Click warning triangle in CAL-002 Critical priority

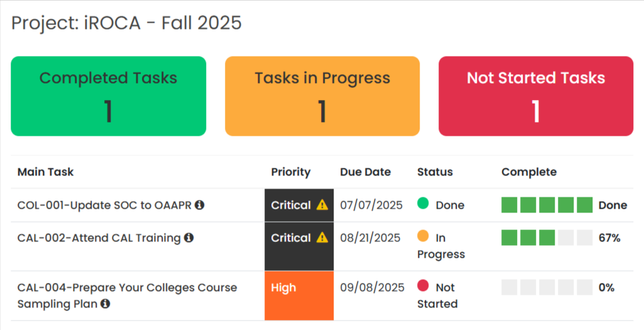tap(322, 238)
